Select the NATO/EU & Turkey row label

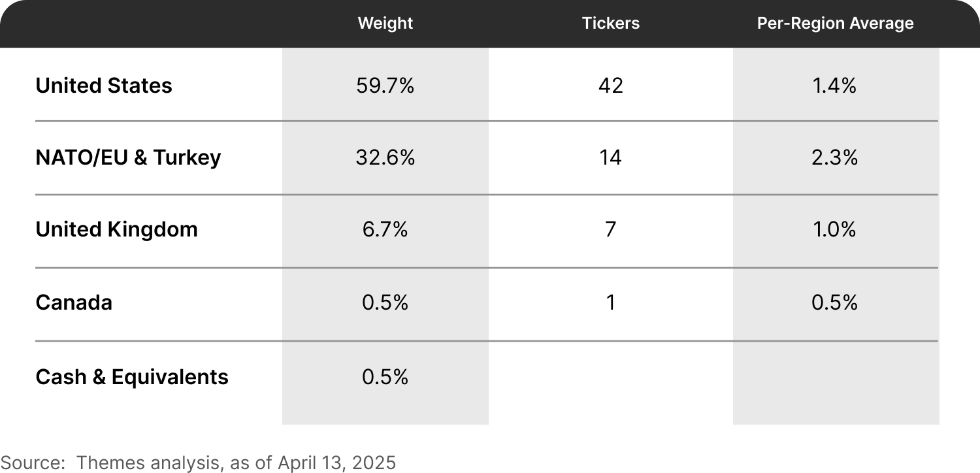[129, 157]
